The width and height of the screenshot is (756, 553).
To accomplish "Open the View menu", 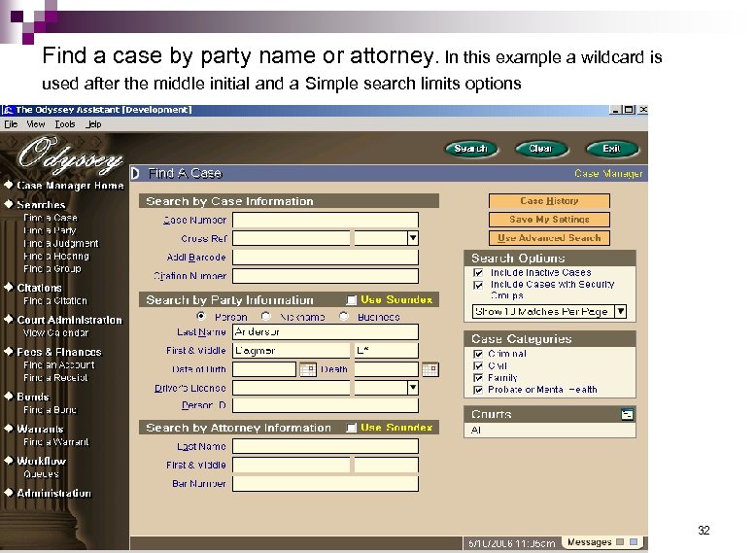I will pos(36,124).
